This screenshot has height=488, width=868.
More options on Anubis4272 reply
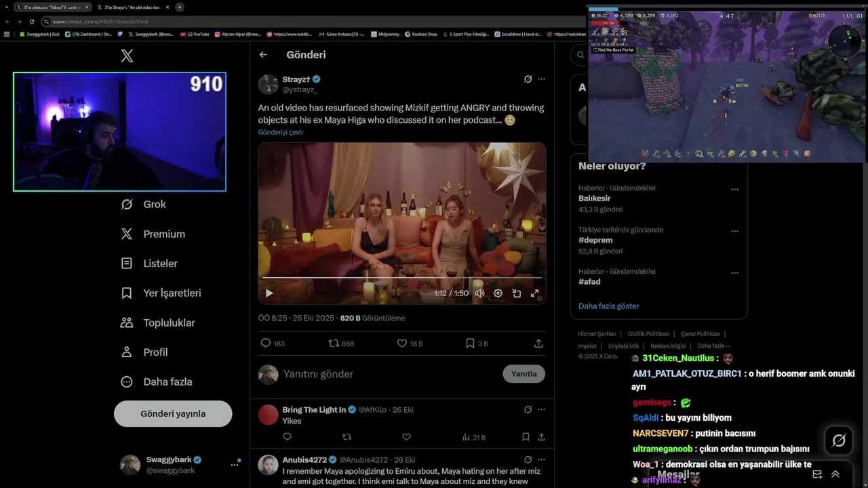click(x=541, y=460)
